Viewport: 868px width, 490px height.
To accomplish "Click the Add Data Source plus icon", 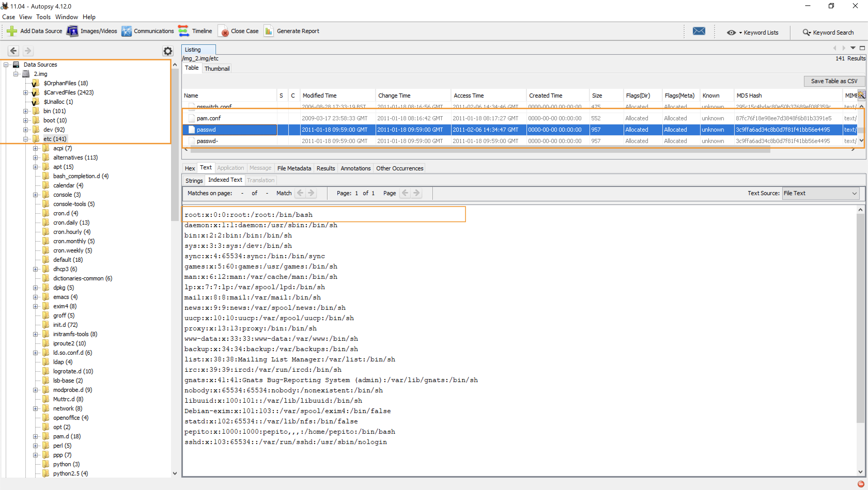I will click(x=12, y=31).
